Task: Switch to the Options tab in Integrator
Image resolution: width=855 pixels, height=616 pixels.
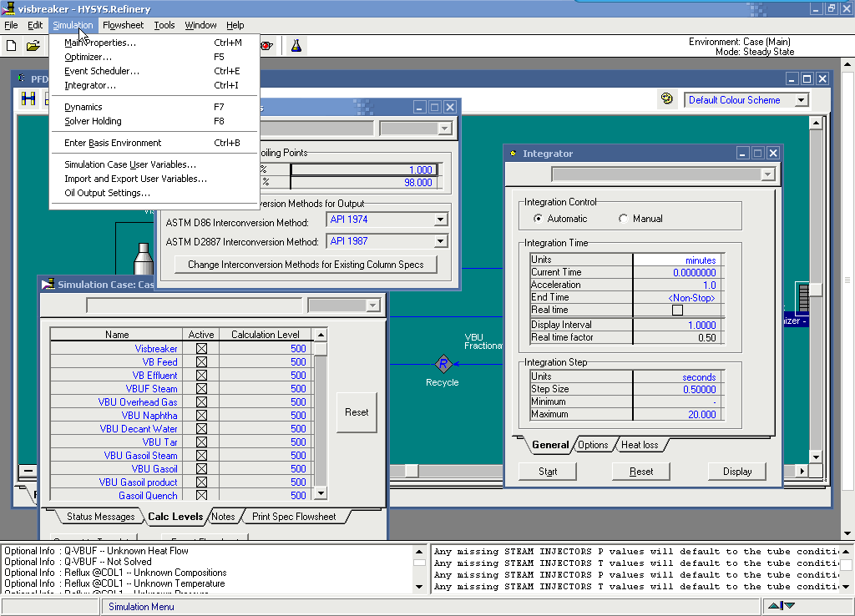Action: click(x=593, y=445)
